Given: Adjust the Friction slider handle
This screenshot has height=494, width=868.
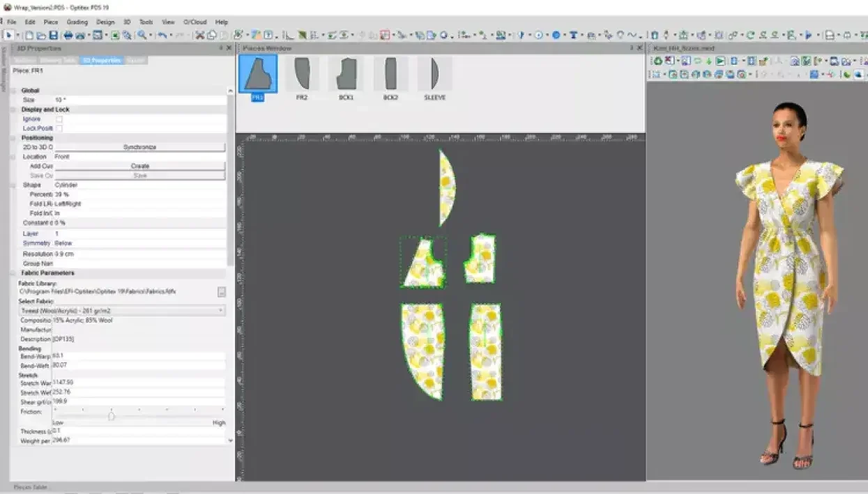Looking at the screenshot, I should tap(111, 416).
